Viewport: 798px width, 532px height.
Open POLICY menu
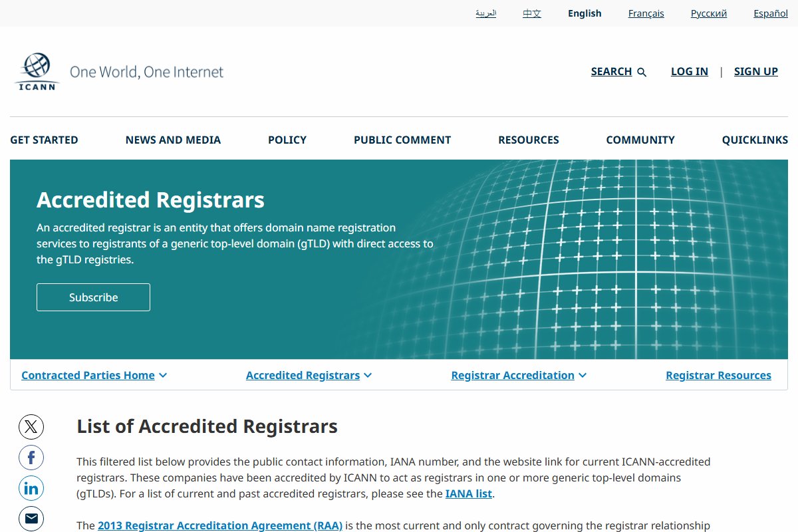[x=287, y=140]
